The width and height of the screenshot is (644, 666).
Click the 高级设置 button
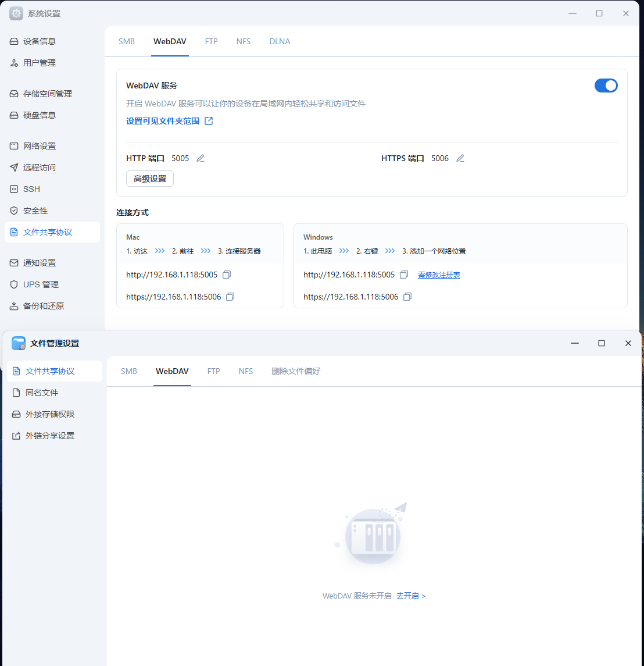[150, 179]
